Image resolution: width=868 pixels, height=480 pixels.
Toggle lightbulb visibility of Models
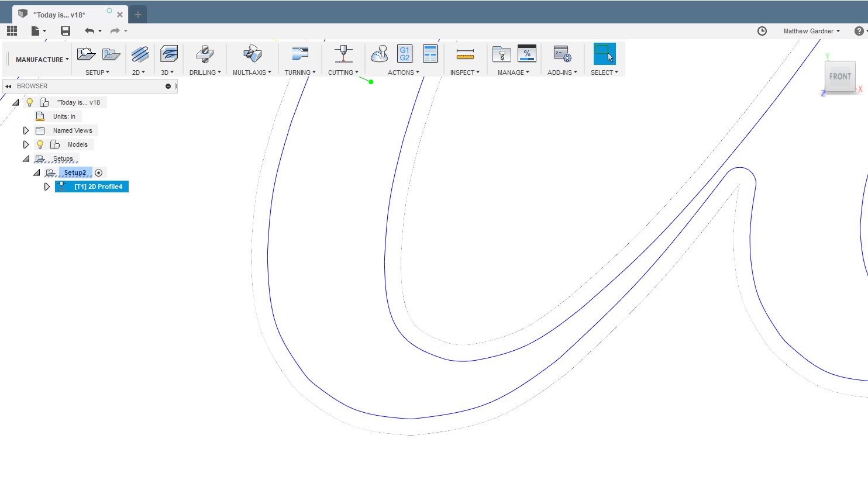click(40, 144)
